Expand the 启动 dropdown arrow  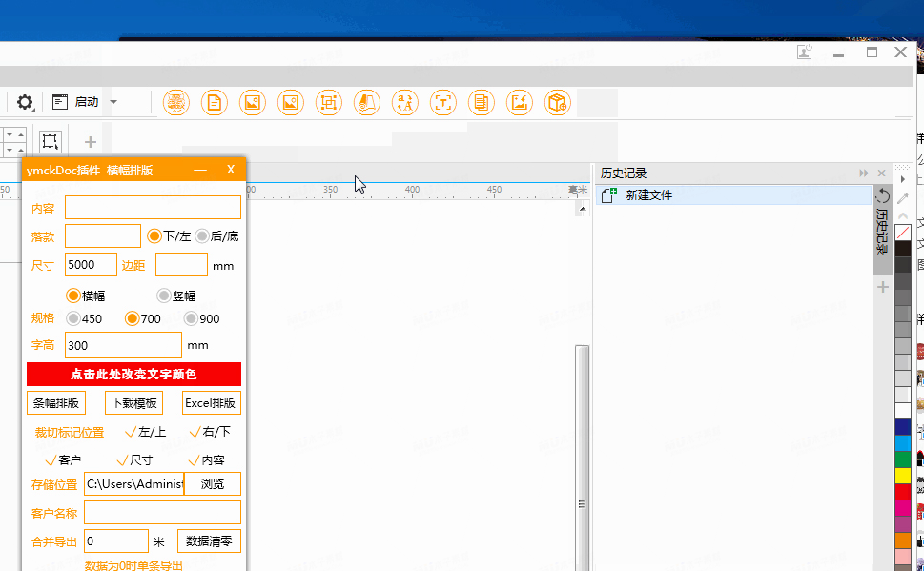click(113, 102)
